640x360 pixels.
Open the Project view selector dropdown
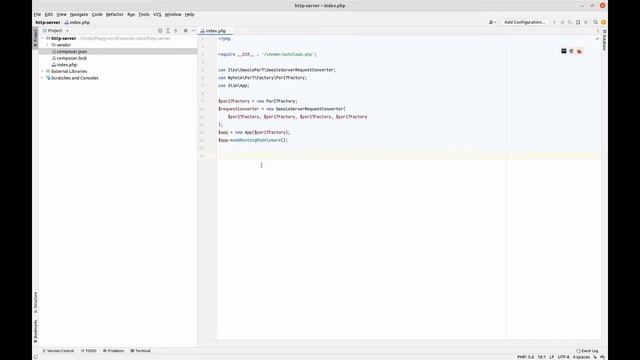(x=56, y=31)
